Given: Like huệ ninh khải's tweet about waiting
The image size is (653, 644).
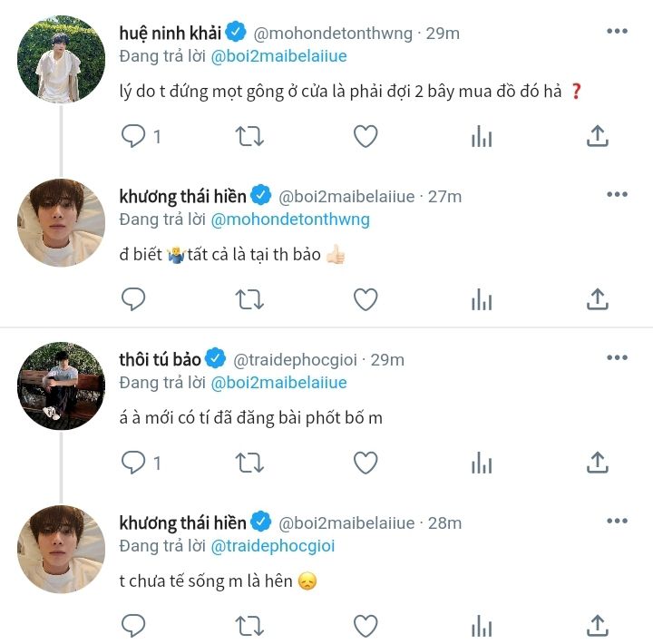Looking at the screenshot, I should (x=365, y=136).
